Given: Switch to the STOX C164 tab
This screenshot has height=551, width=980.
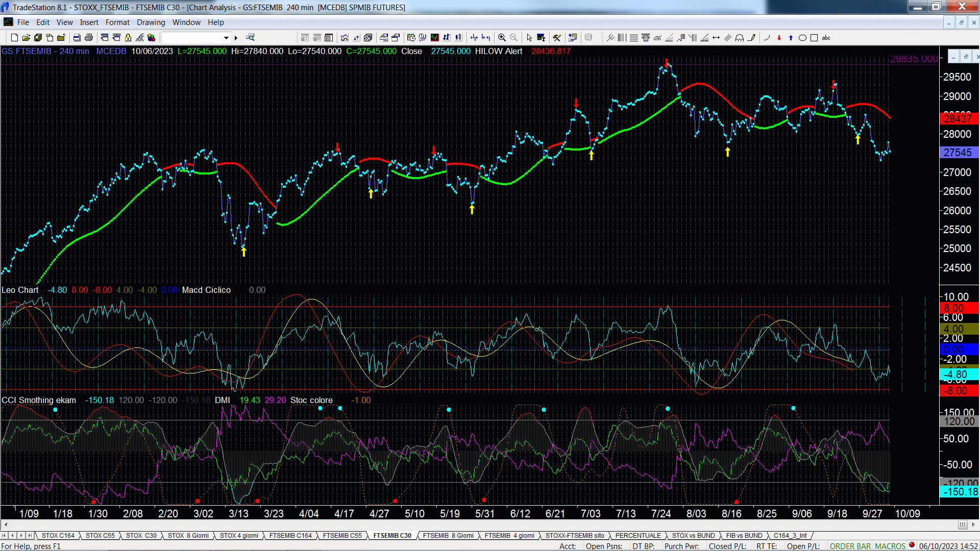Looking at the screenshot, I should coord(58,536).
